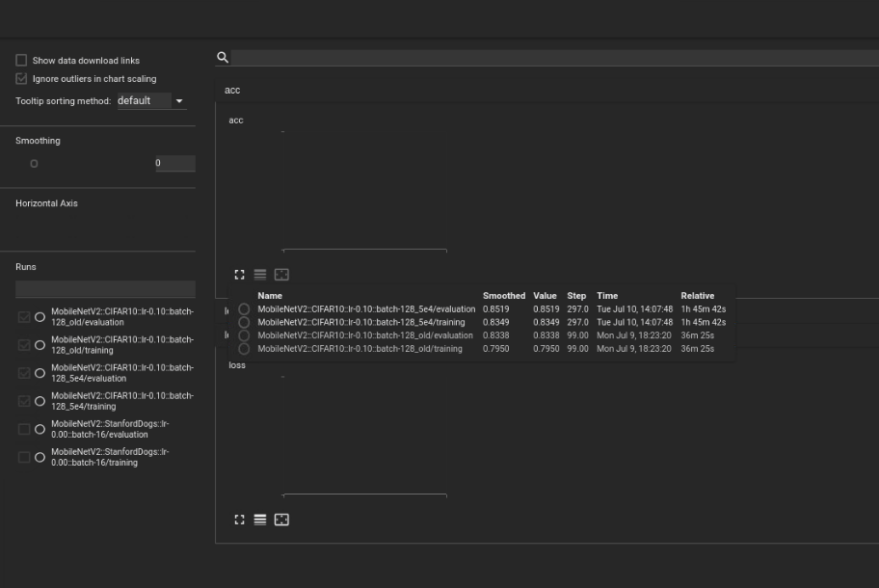This screenshot has width=879, height=588.
Task: Click tooltip row batch-128_5e4/evaluation name
Action: click(x=366, y=308)
